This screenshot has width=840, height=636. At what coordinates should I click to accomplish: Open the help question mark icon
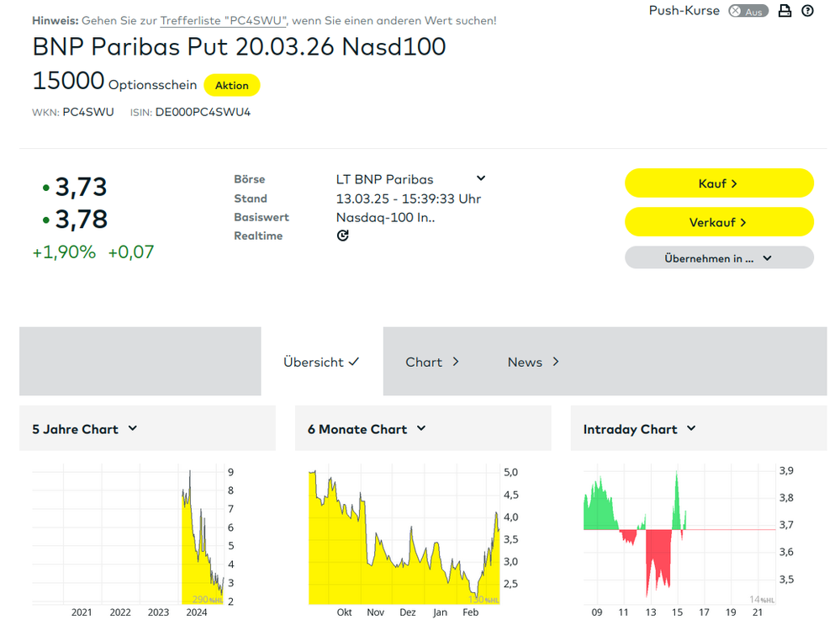pos(808,11)
